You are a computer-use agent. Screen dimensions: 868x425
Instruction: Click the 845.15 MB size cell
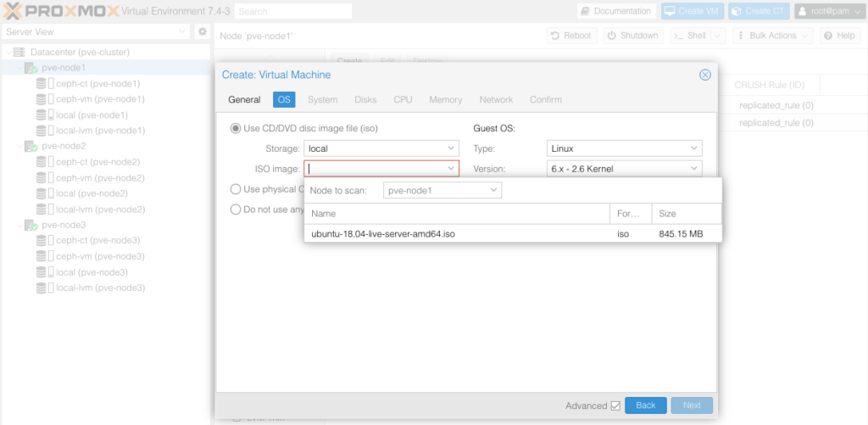tap(681, 234)
